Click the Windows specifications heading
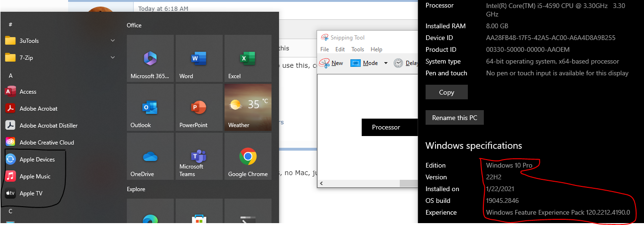Viewport: 644px width, 225px height. click(473, 145)
